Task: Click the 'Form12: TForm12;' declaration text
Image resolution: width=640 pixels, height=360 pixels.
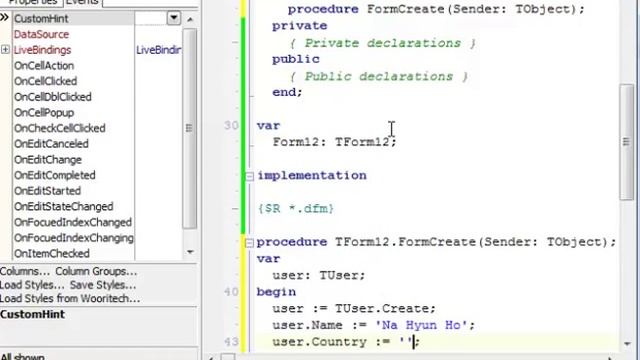Action: coord(334,142)
